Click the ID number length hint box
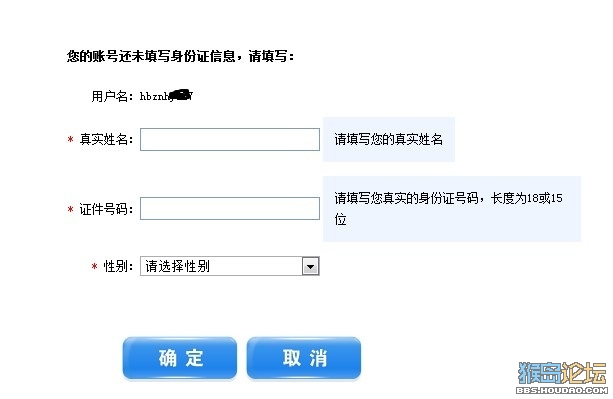 coord(452,209)
